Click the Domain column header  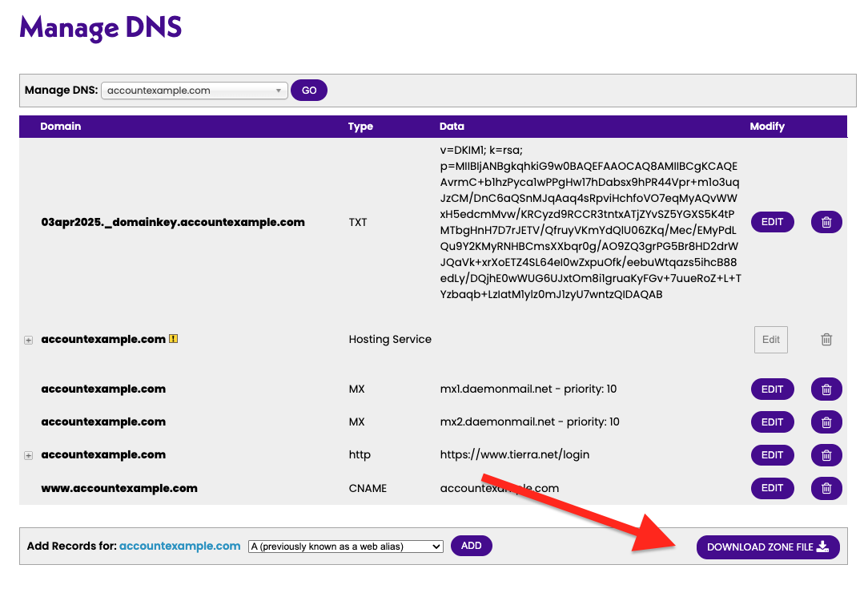pyautogui.click(x=61, y=127)
